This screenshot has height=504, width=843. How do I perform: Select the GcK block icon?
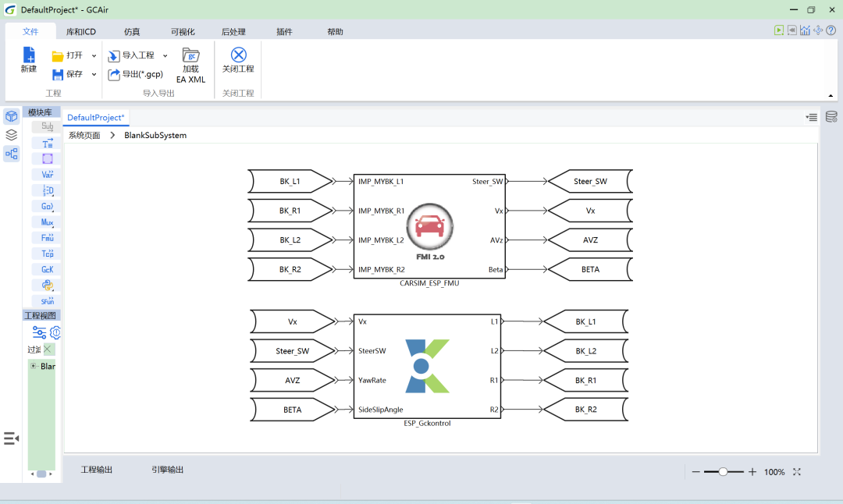(48, 269)
